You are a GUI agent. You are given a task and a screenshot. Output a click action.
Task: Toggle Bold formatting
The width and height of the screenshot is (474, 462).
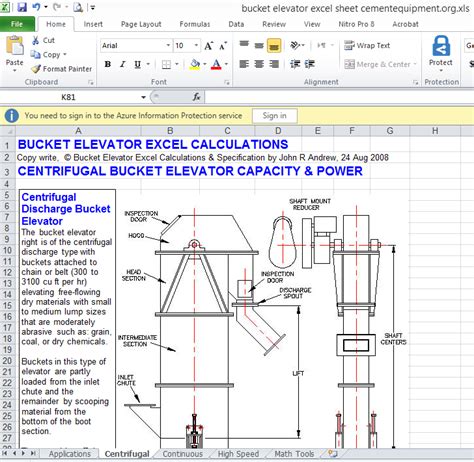point(107,64)
